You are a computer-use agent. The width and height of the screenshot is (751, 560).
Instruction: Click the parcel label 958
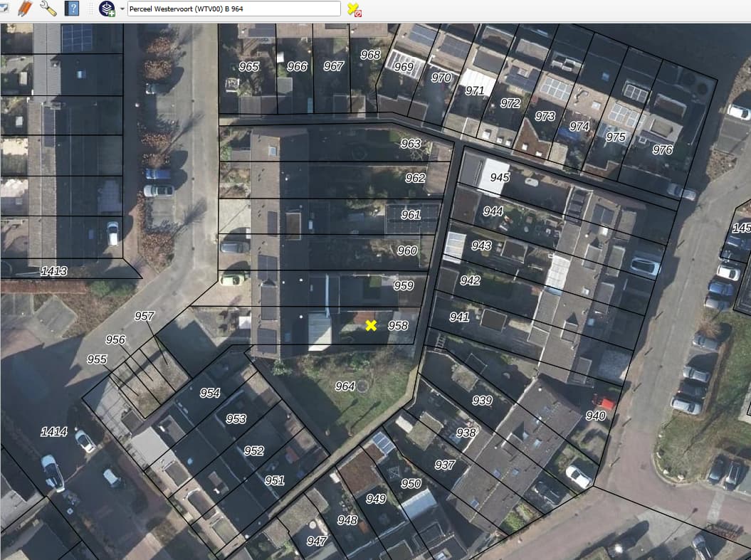[398, 326]
